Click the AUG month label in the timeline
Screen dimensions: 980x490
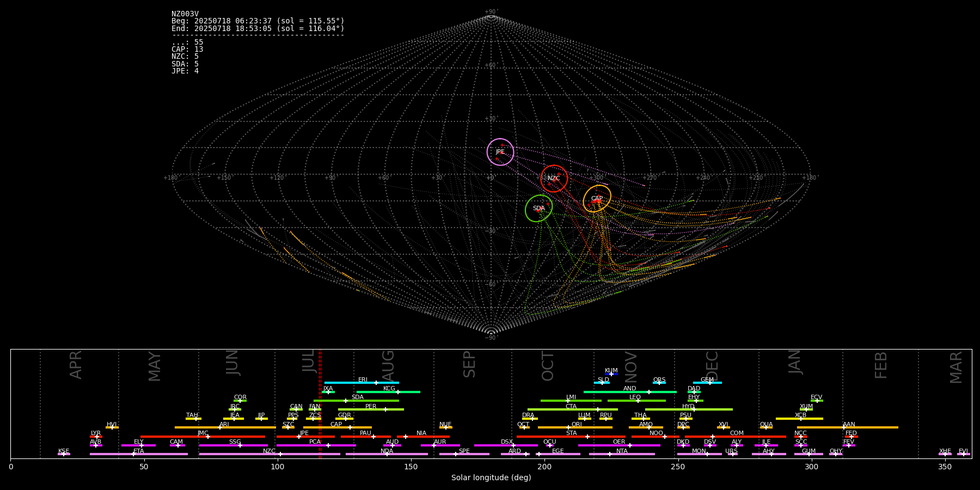click(388, 366)
